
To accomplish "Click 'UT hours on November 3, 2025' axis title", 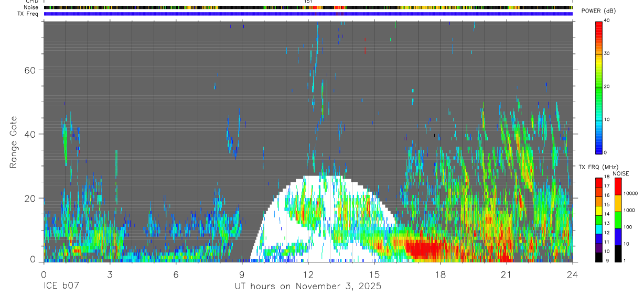I will coord(308,287).
